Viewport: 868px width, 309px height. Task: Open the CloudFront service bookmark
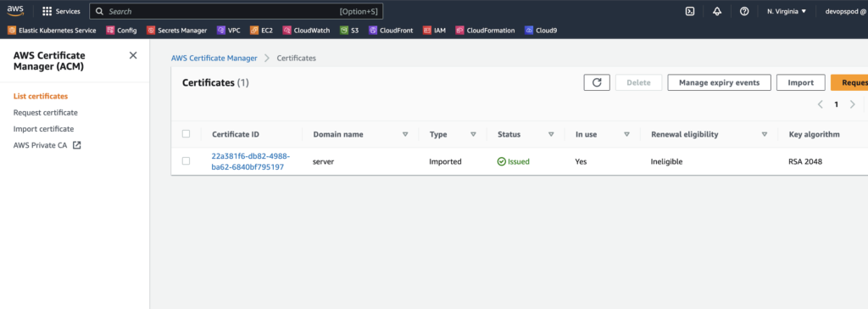(391, 31)
